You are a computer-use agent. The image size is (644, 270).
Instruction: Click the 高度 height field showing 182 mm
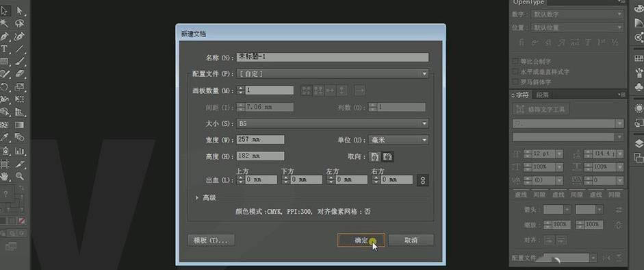(x=260, y=156)
